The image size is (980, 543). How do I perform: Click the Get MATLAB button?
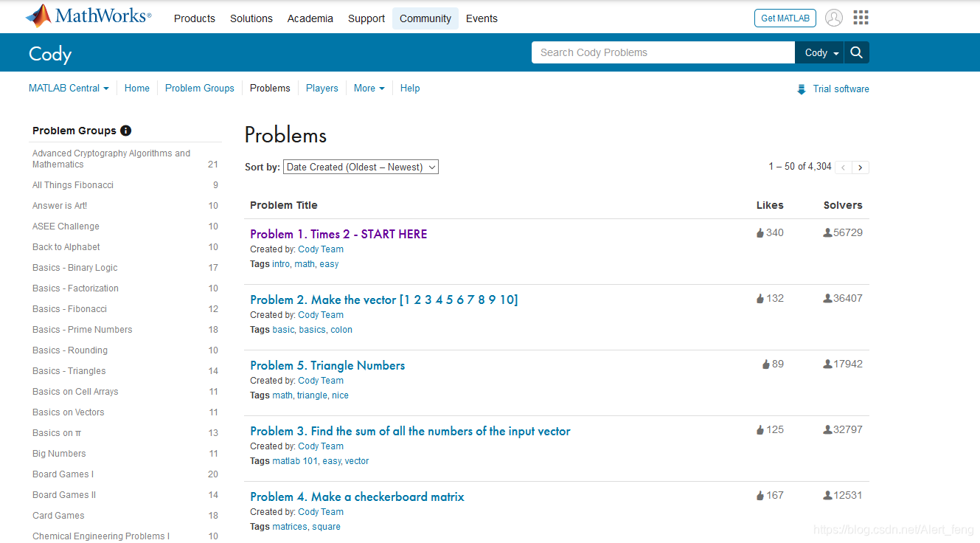pos(785,18)
